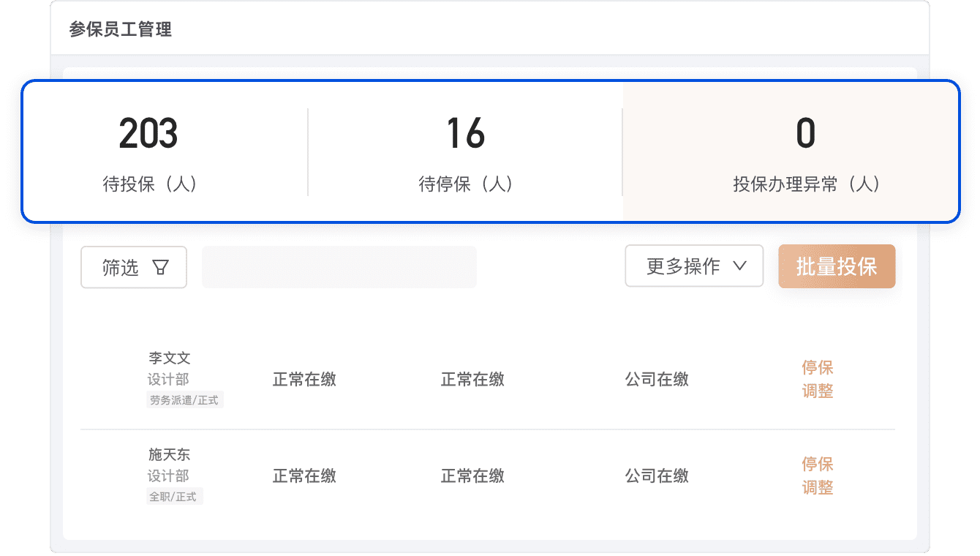This screenshot has height=556, width=980.
Task: Click 调整 link for 李文文
Action: point(817,391)
